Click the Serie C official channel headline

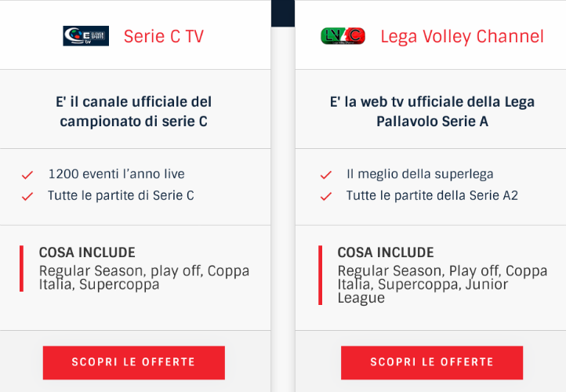(134, 111)
